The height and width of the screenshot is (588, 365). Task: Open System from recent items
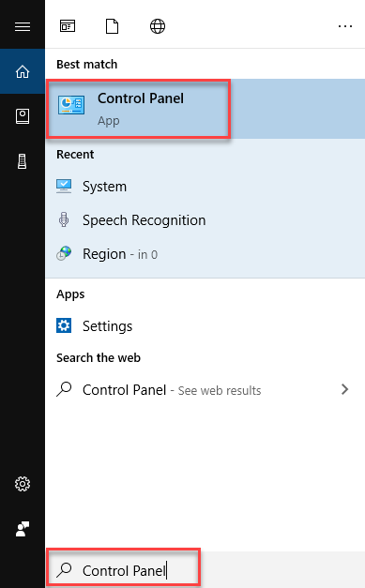[x=205, y=187]
